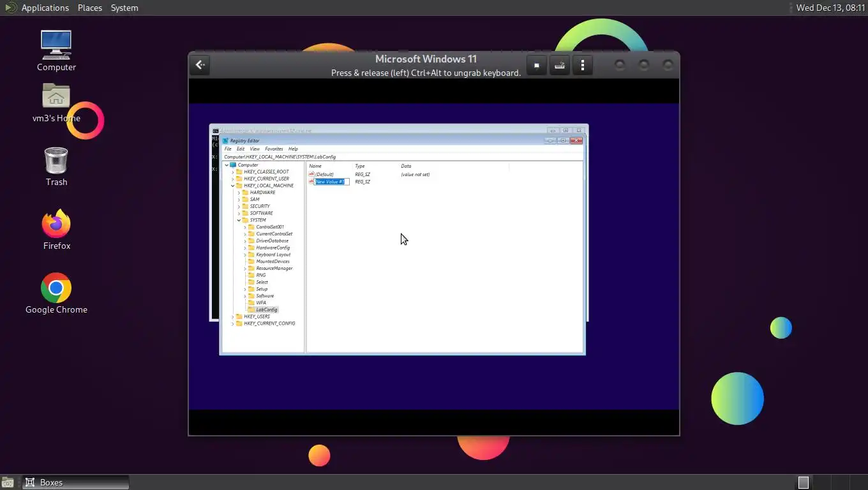This screenshot has height=490, width=868.
Task: Go back using Boxes back arrow
Action: click(200, 64)
